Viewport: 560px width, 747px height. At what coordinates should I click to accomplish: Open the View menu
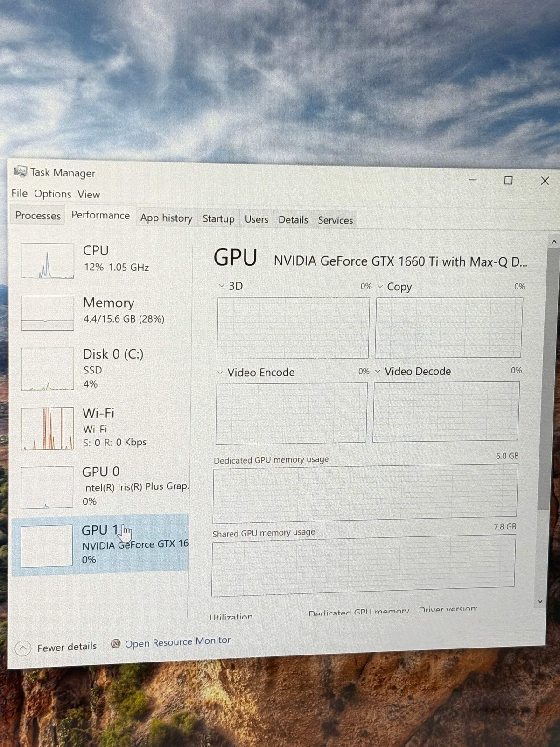[x=89, y=194]
